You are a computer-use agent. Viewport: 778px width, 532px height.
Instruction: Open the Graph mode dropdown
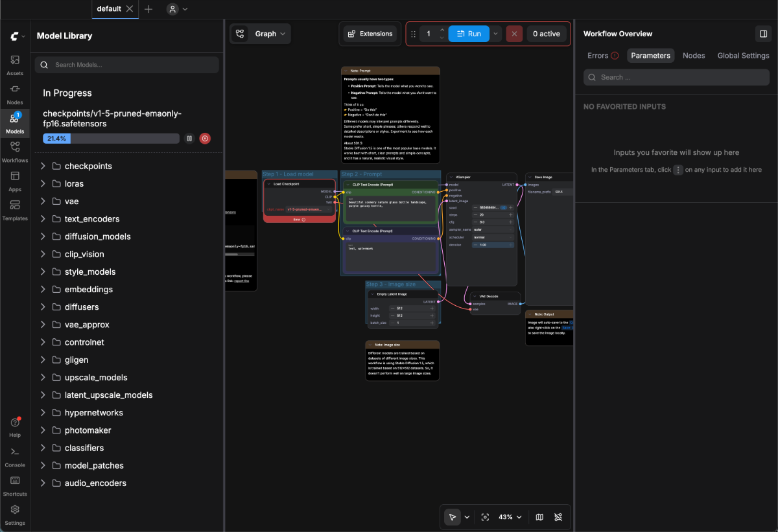point(261,34)
